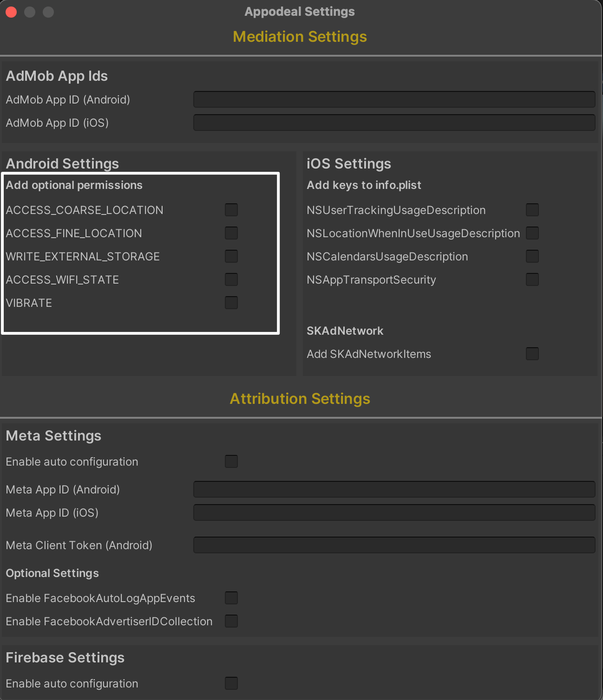Click Meta Client Token (Android) field
The height and width of the screenshot is (700, 603).
pos(394,545)
